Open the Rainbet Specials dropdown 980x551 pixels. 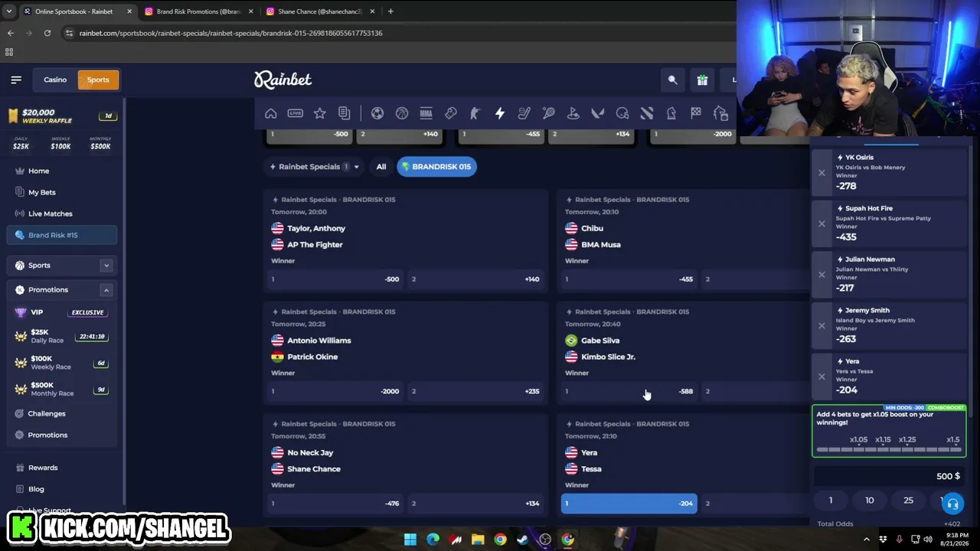pyautogui.click(x=315, y=167)
